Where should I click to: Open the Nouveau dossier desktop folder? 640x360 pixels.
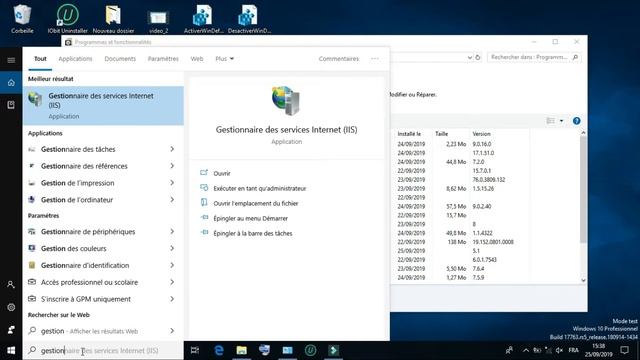(x=113, y=18)
